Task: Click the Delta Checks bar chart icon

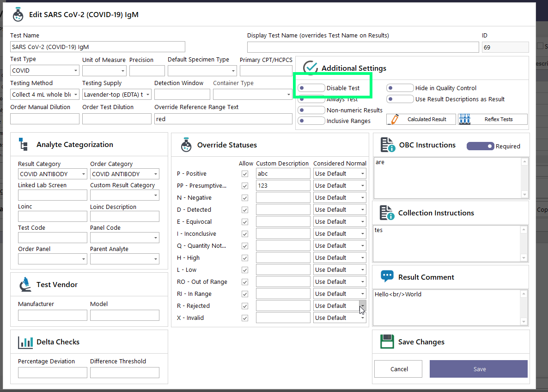Action: coord(25,343)
